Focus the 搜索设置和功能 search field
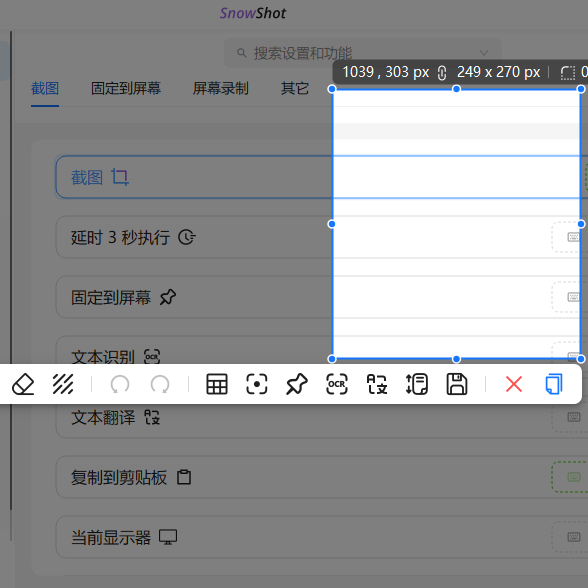This screenshot has height=588, width=588. coord(363,53)
